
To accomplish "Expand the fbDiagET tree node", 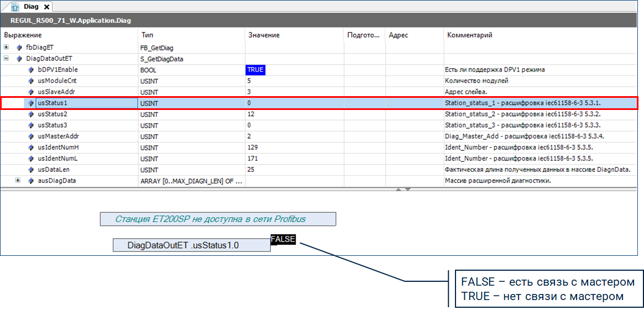I will [6, 48].
